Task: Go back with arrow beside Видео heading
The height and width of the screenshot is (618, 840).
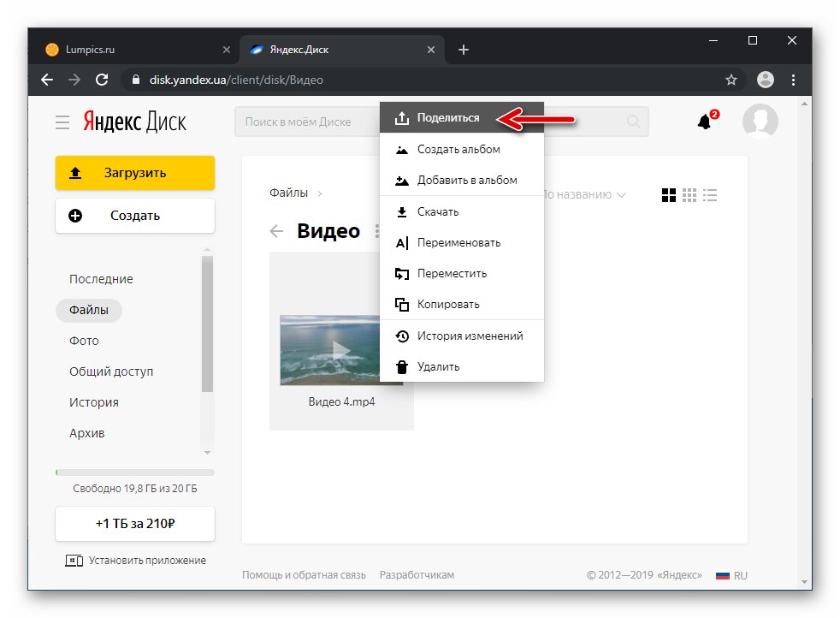Action: (276, 232)
